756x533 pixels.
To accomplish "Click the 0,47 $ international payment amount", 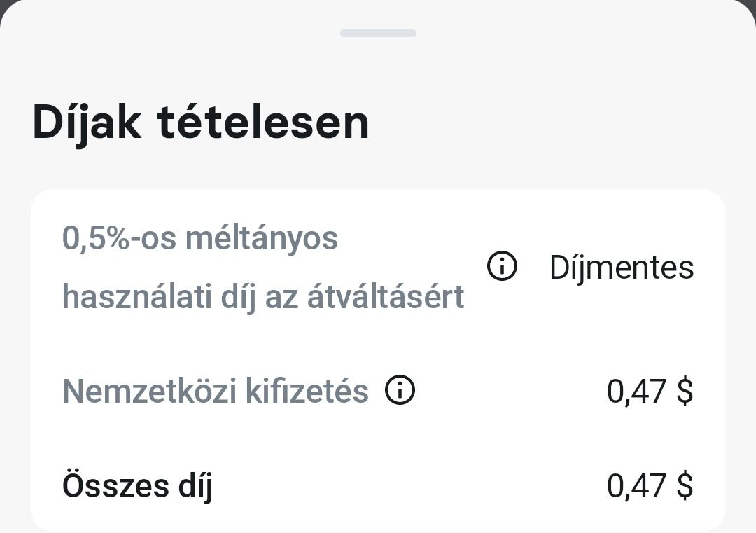I will (x=650, y=392).
